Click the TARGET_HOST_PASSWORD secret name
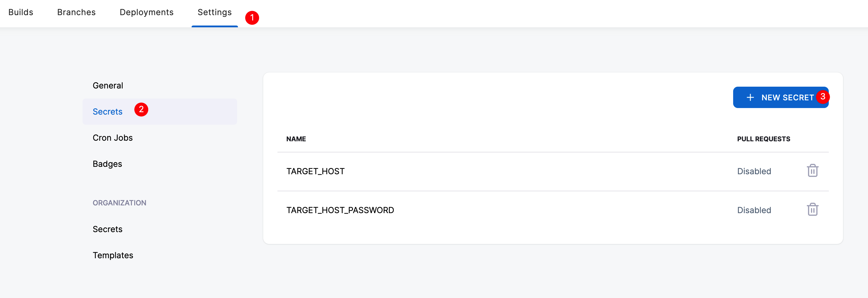This screenshot has width=868, height=298. point(340,210)
